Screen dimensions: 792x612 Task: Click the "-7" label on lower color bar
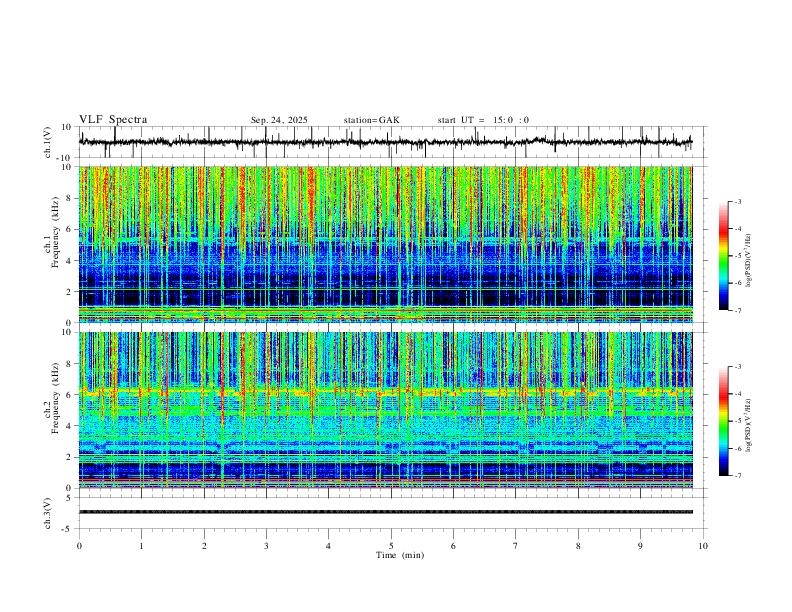tap(737, 476)
